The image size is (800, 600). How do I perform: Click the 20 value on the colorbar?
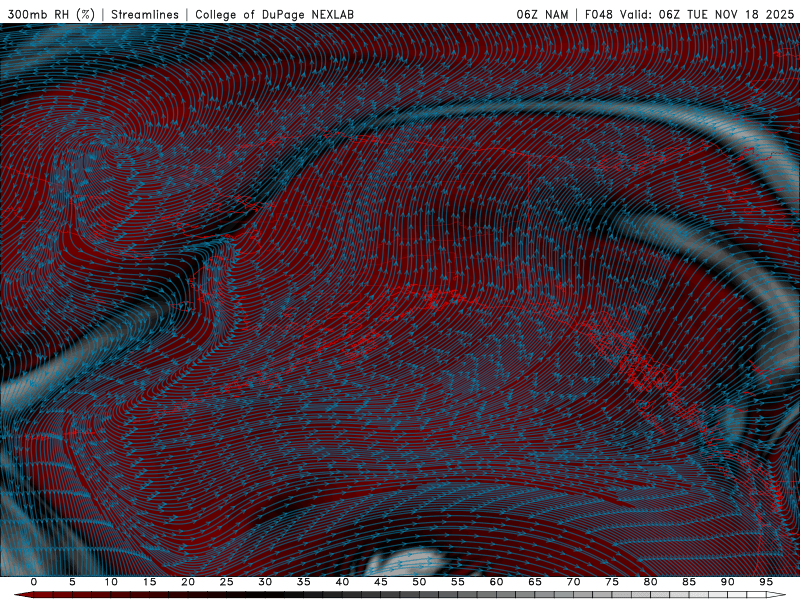(188, 582)
